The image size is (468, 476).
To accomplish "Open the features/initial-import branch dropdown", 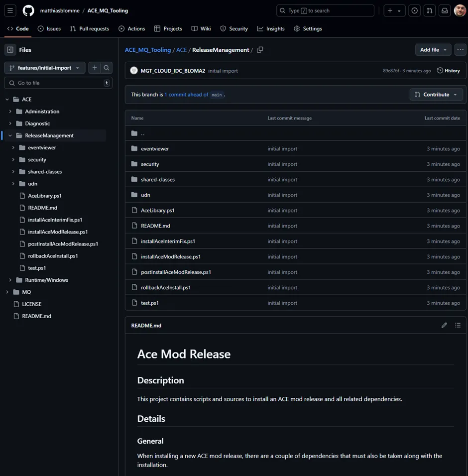I will coord(45,68).
